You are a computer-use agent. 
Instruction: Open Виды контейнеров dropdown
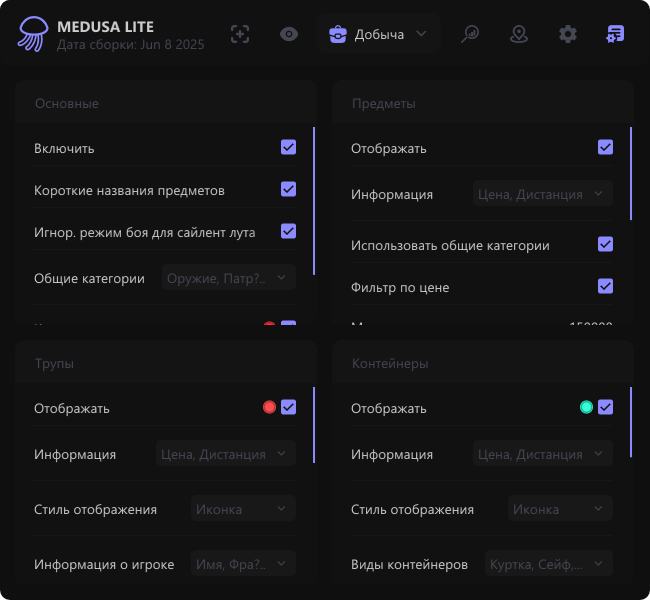coord(549,564)
